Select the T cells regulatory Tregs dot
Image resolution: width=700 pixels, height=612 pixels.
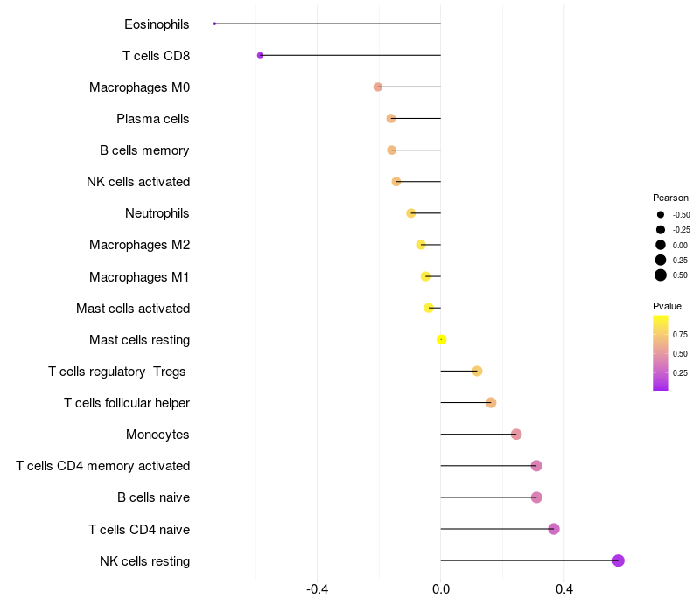pyautogui.click(x=477, y=371)
